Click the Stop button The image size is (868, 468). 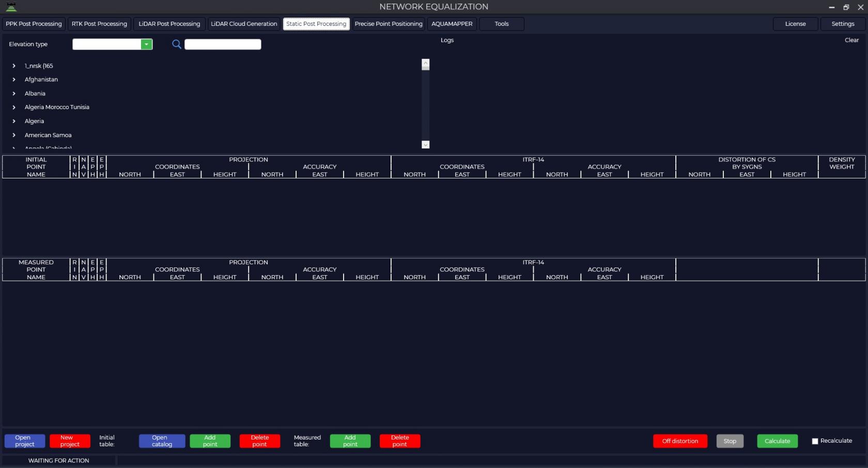[730, 441]
